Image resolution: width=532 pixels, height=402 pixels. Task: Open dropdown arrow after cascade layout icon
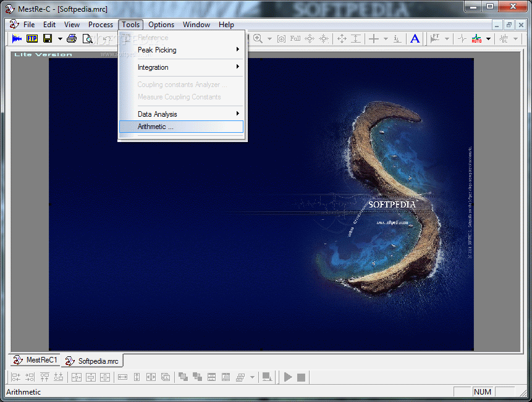(x=253, y=377)
